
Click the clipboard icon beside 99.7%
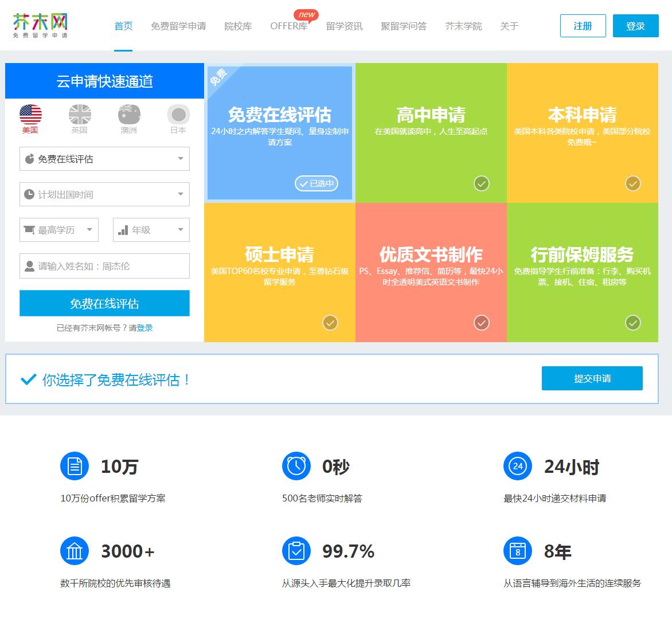point(296,551)
